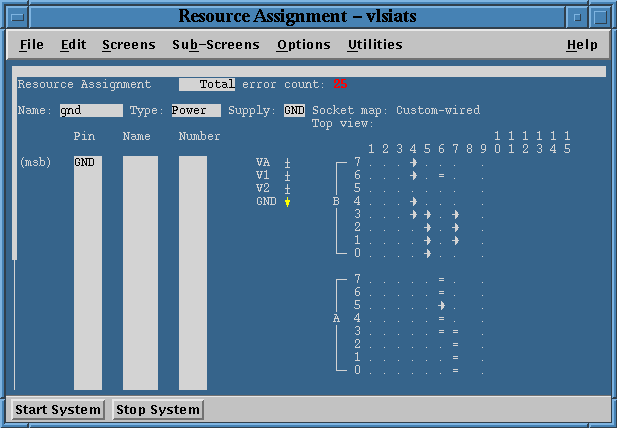Screen dimensions: 617x428
Task: Open the File menu
Action: (31, 44)
